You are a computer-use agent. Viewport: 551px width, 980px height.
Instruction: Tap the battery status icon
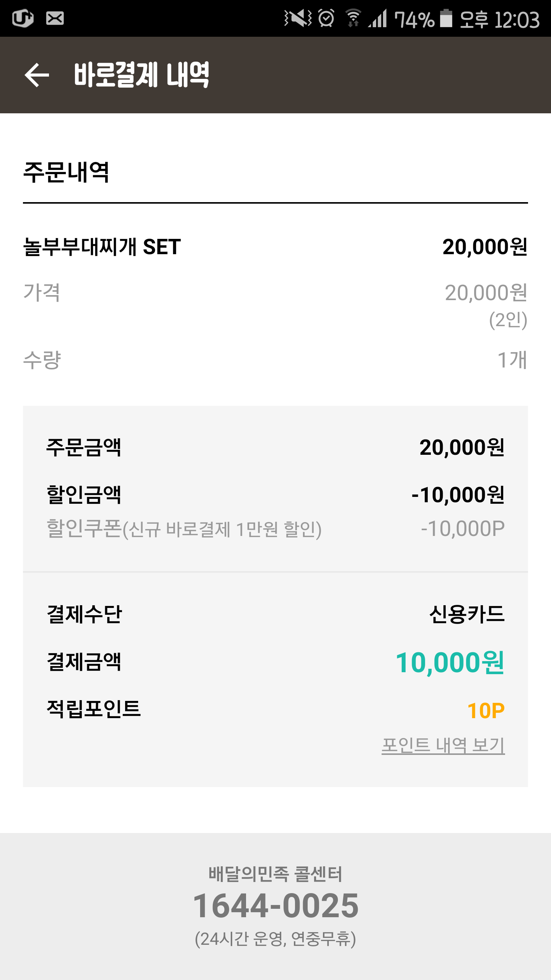click(446, 18)
